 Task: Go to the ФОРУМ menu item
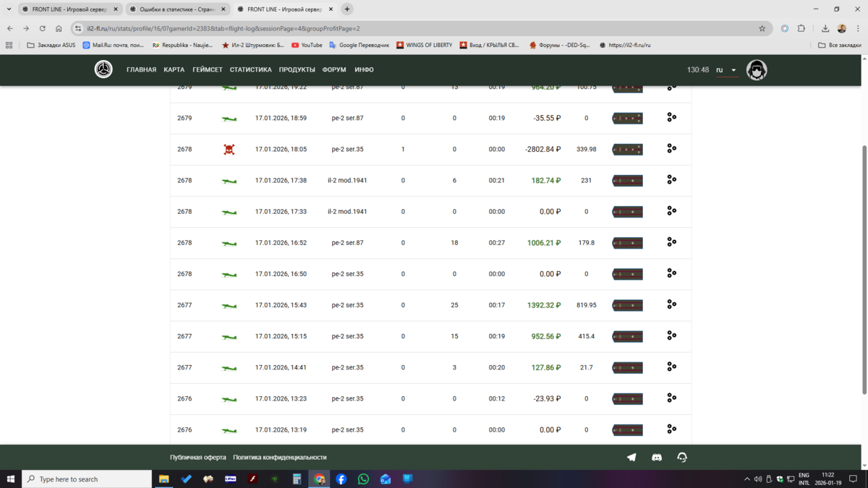(x=334, y=70)
